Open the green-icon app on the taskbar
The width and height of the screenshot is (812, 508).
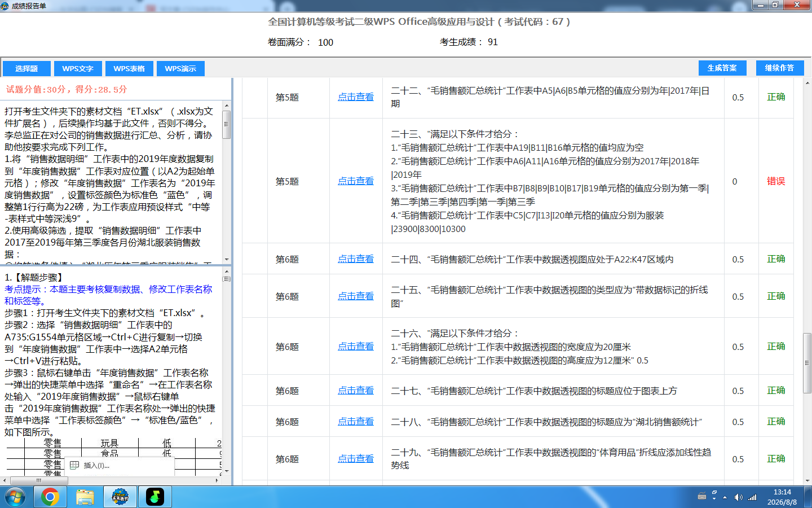(155, 497)
